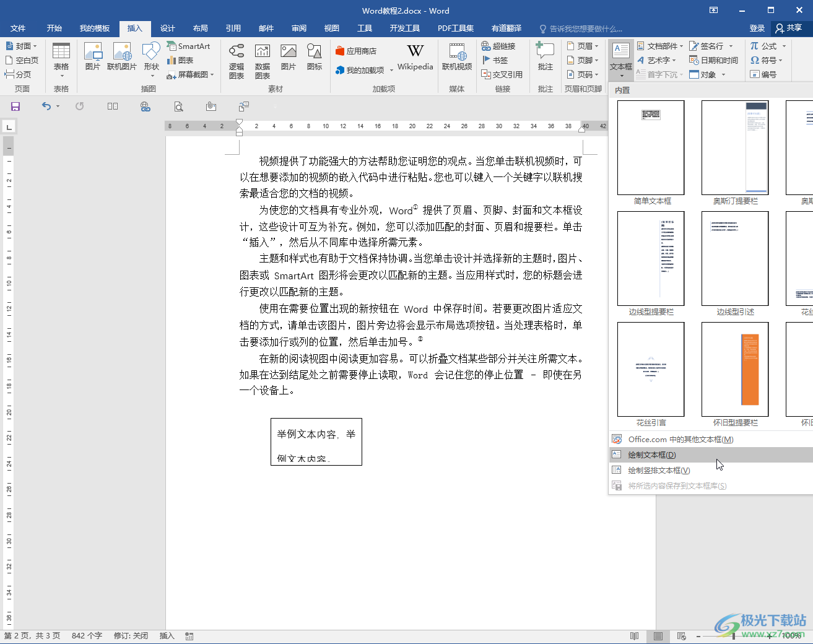Open Office.com 中的其他文本框 menu entry
813x644 pixels.
click(x=711, y=440)
